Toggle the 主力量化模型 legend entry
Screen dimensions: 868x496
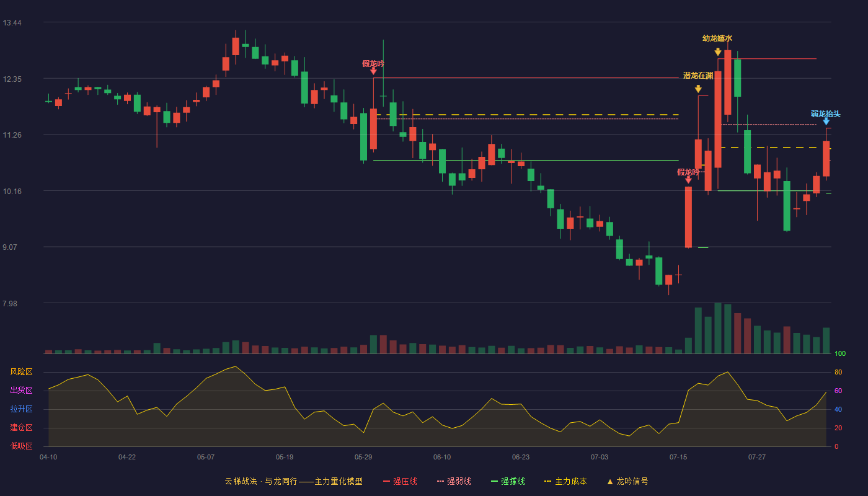(x=293, y=482)
